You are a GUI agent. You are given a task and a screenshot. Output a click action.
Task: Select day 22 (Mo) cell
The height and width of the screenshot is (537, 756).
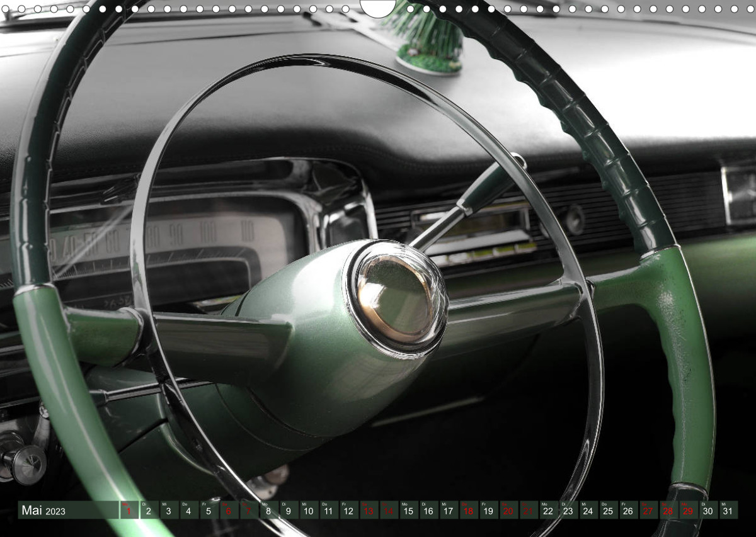click(x=548, y=510)
